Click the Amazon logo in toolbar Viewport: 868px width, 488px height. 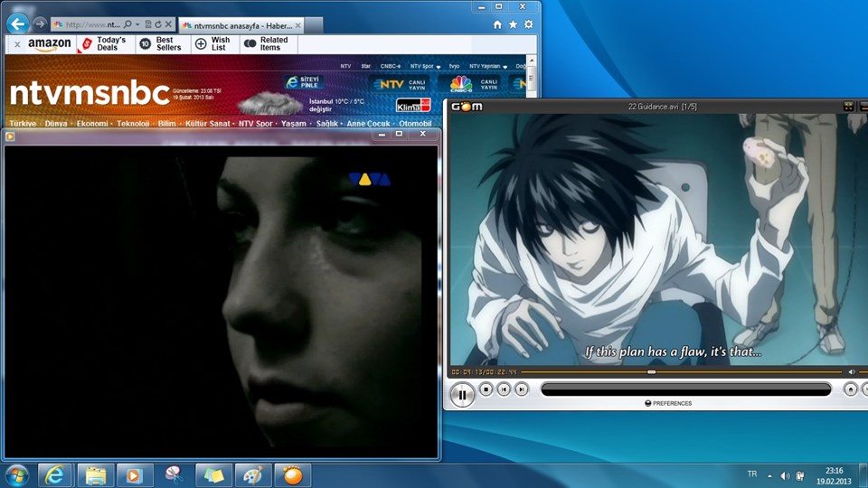click(x=49, y=44)
